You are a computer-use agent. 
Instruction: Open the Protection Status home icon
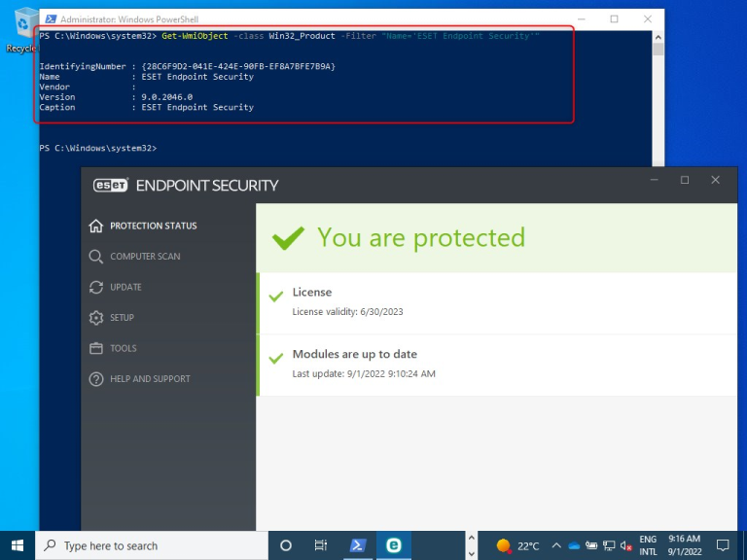point(95,226)
